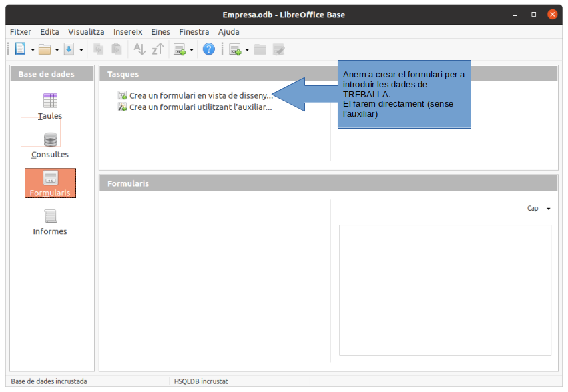Sort descending with the Z-A arrow icon
Viewport: 568px width, 392px height.
tap(158, 49)
